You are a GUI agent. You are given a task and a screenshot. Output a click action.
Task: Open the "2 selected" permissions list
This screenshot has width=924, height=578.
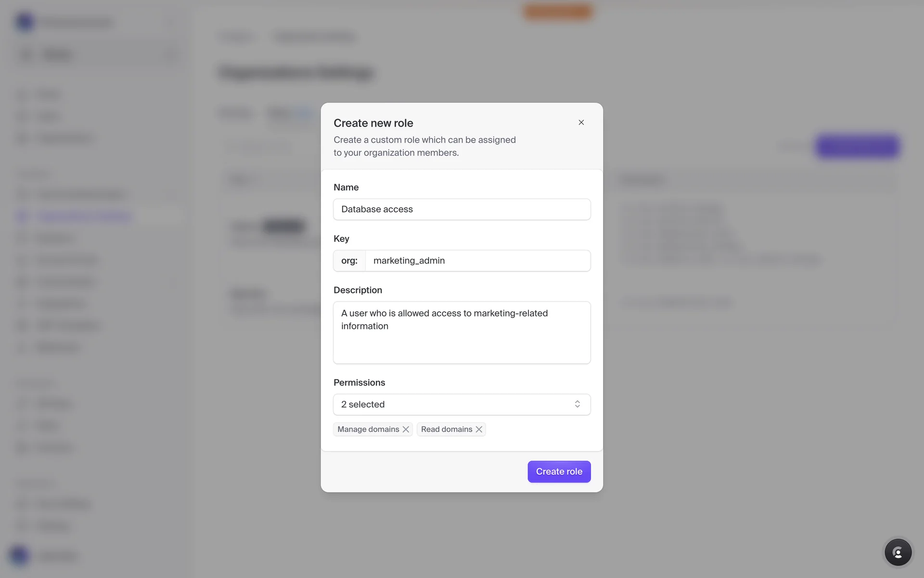click(452, 404)
